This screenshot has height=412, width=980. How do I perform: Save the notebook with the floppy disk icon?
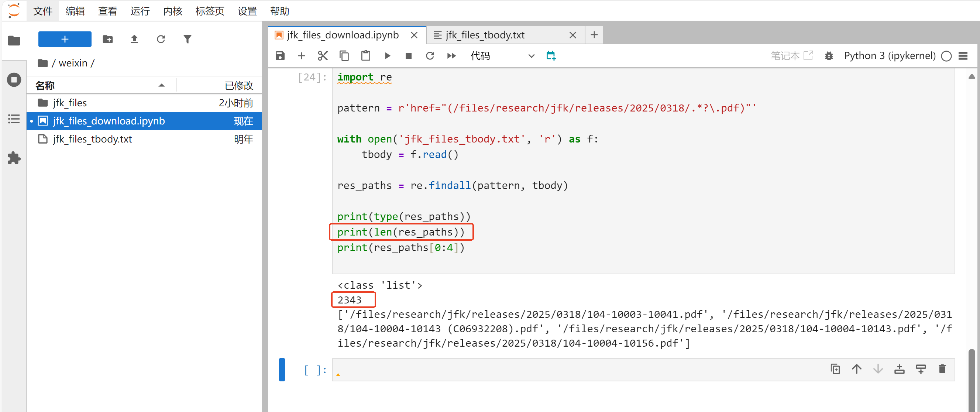tap(280, 56)
